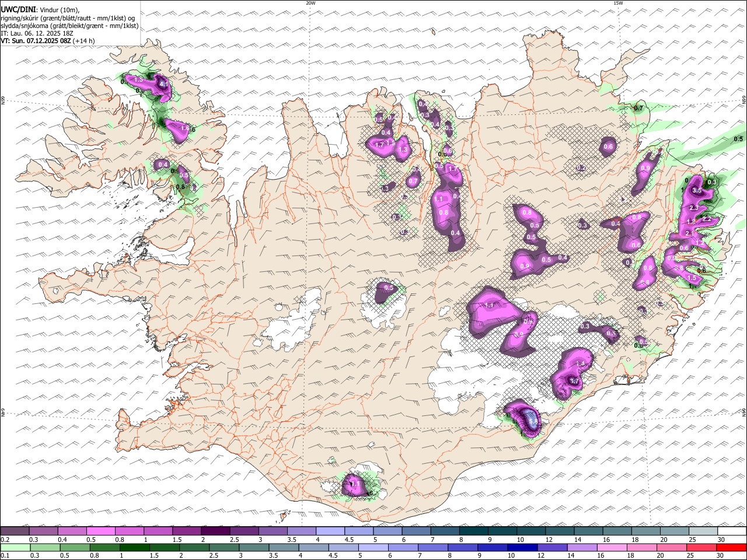Click the navy blue swatch at 10 in rain legend
Screen dimensions: 747x560
(x=522, y=548)
